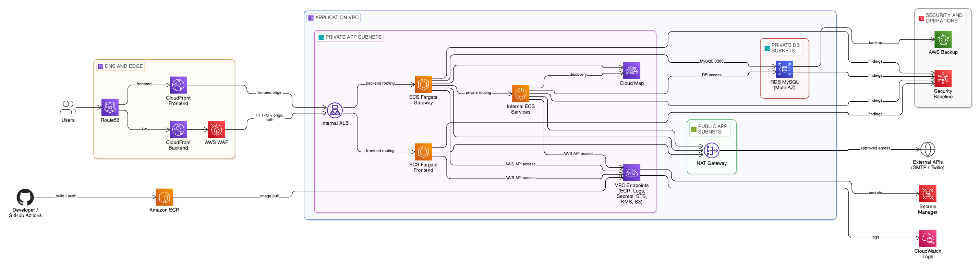The image size is (980, 264).
Task: Click the 'image pull' edge label
Action: [269, 196]
